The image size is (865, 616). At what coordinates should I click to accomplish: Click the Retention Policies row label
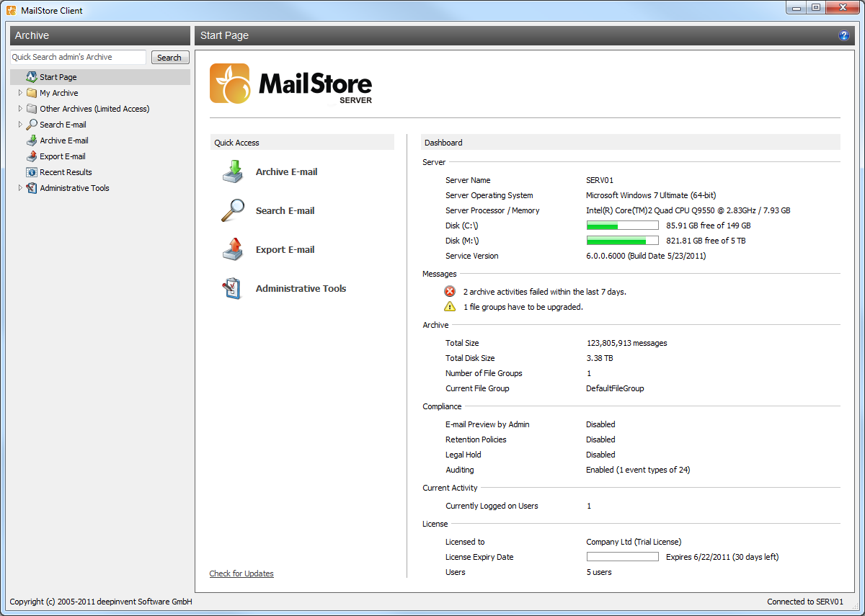pos(476,439)
